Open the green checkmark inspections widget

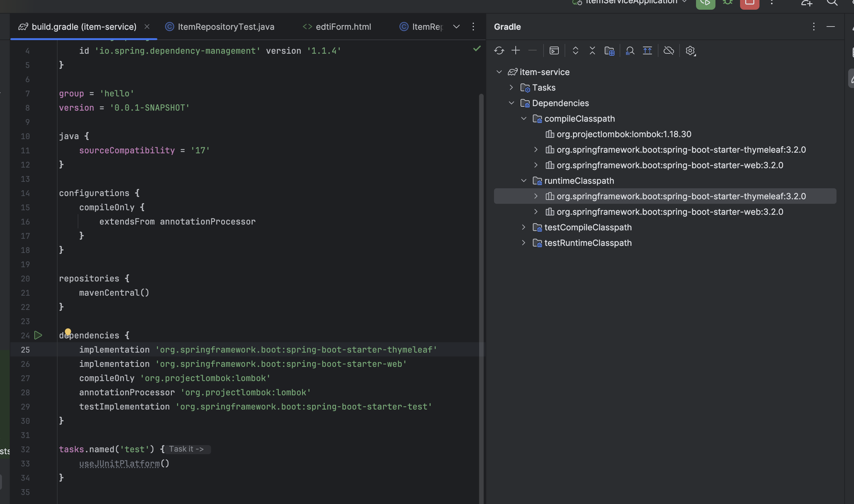tap(477, 49)
